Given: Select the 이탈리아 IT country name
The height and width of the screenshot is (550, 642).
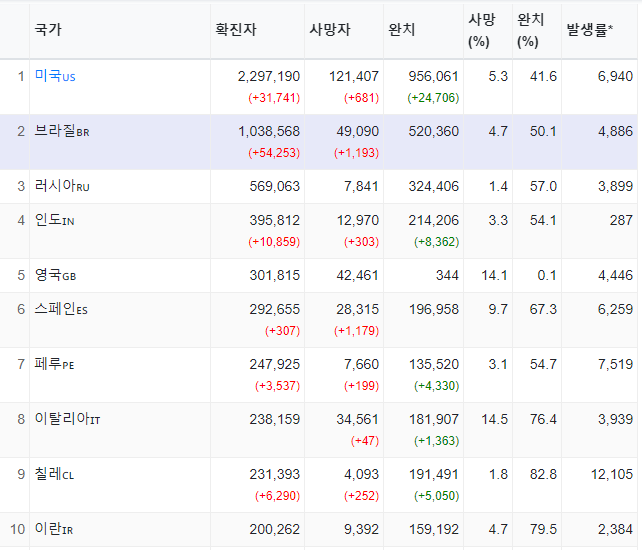Looking at the screenshot, I should [x=68, y=419].
